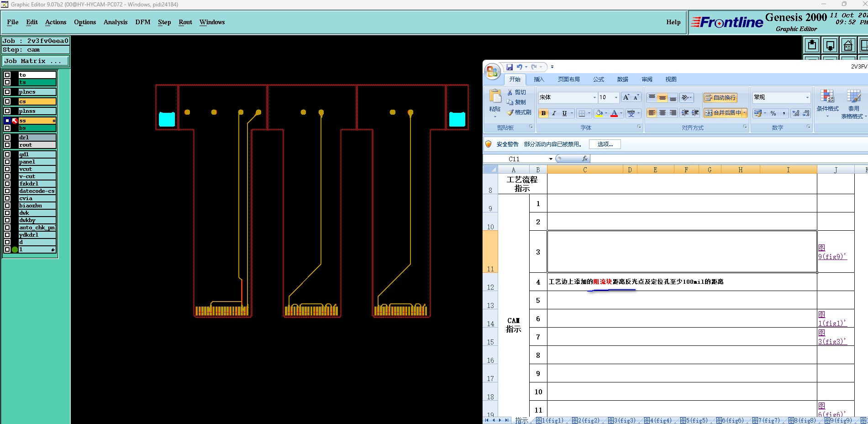868x424 pixels.
Task: Click the 选项... security options button
Action: (x=605, y=144)
